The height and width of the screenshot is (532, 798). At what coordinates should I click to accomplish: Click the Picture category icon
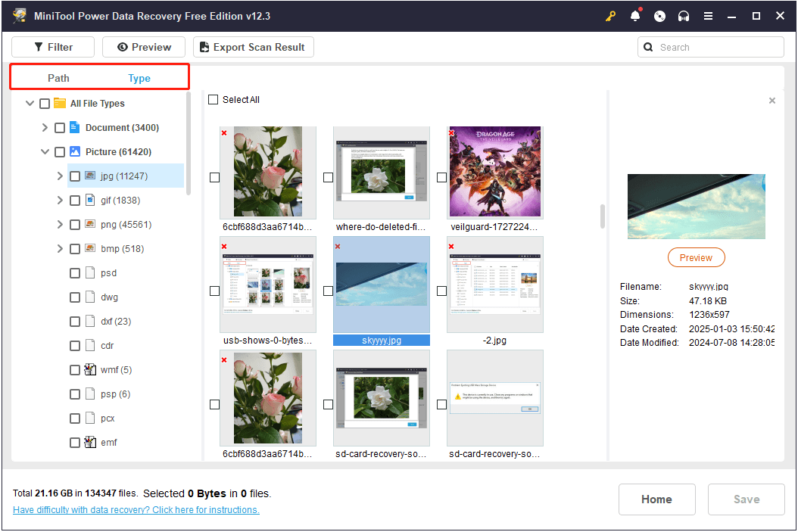point(75,151)
